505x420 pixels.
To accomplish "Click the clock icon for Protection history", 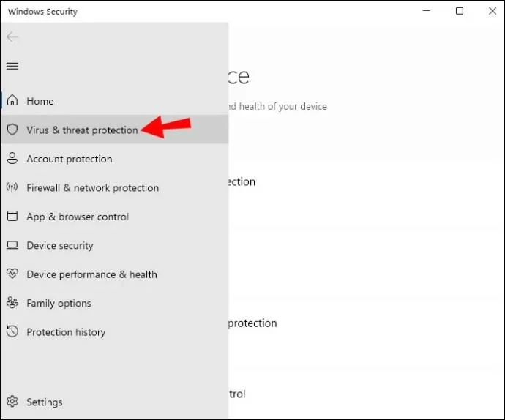I will click(12, 331).
